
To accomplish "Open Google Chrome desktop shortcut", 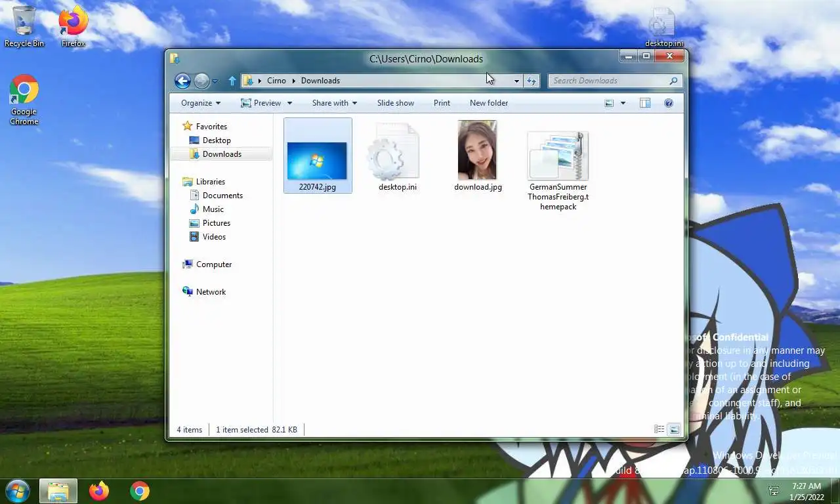I will 24,100.
